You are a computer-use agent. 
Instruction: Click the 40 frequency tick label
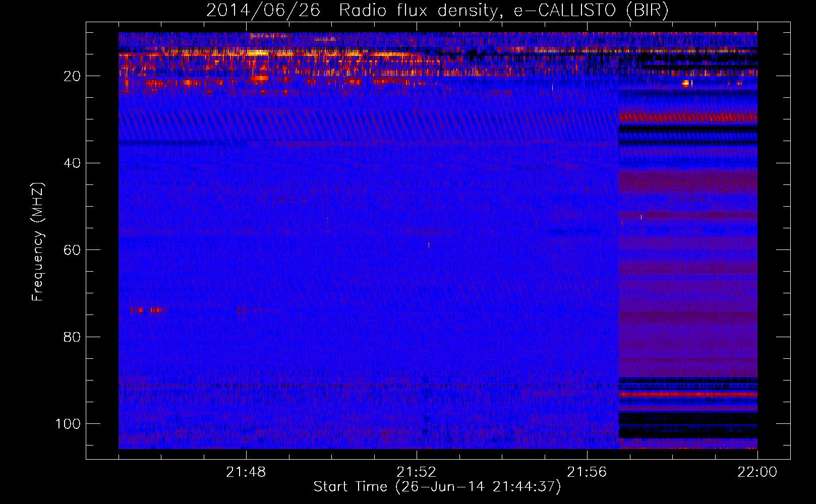[x=73, y=163]
